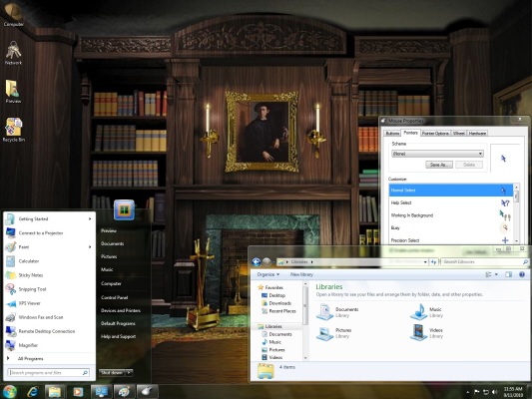Open the Organize dropdown menu
The height and width of the screenshot is (399, 532).
(268, 274)
